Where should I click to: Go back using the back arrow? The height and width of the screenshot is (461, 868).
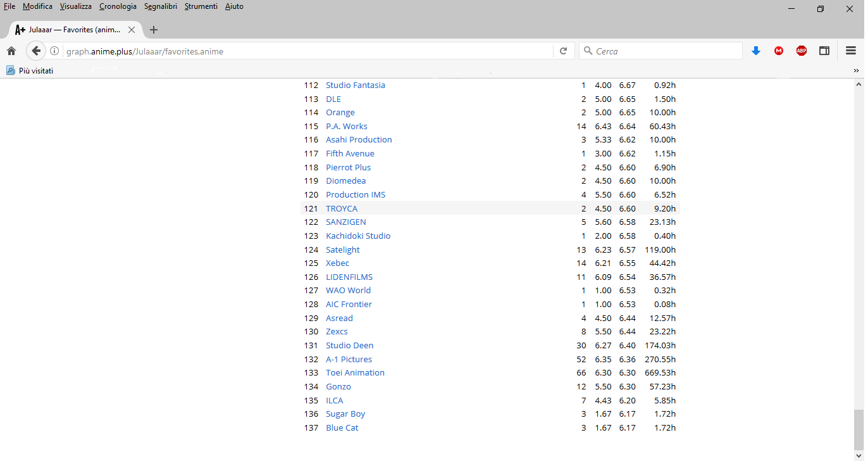[x=36, y=51]
